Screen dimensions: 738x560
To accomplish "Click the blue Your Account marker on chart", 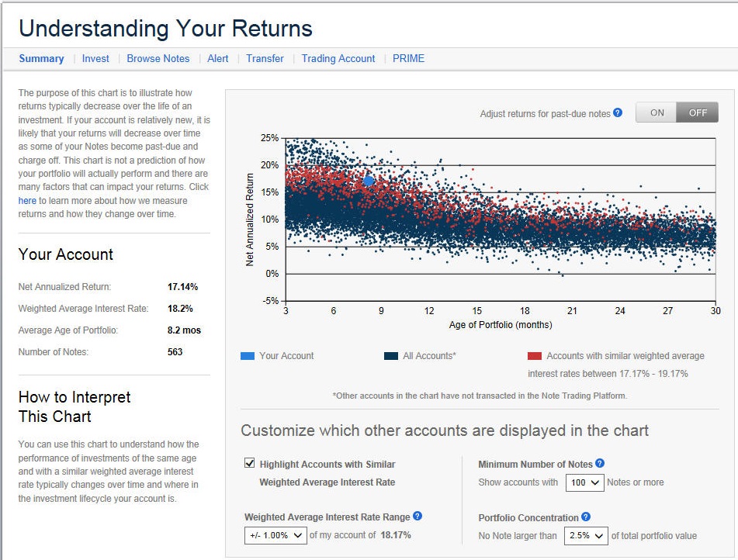I will 369,180.
